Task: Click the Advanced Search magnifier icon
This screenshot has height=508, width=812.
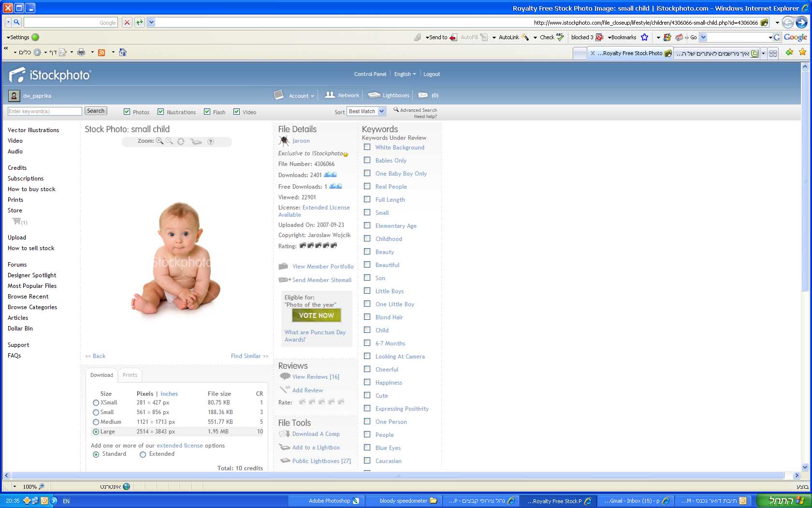Action: pyautogui.click(x=396, y=109)
